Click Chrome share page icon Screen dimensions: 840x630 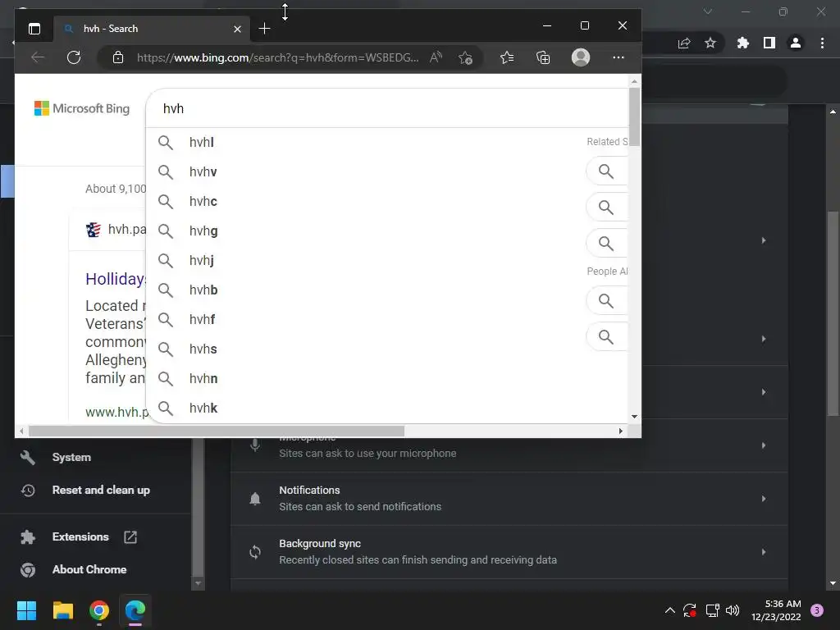click(x=684, y=43)
